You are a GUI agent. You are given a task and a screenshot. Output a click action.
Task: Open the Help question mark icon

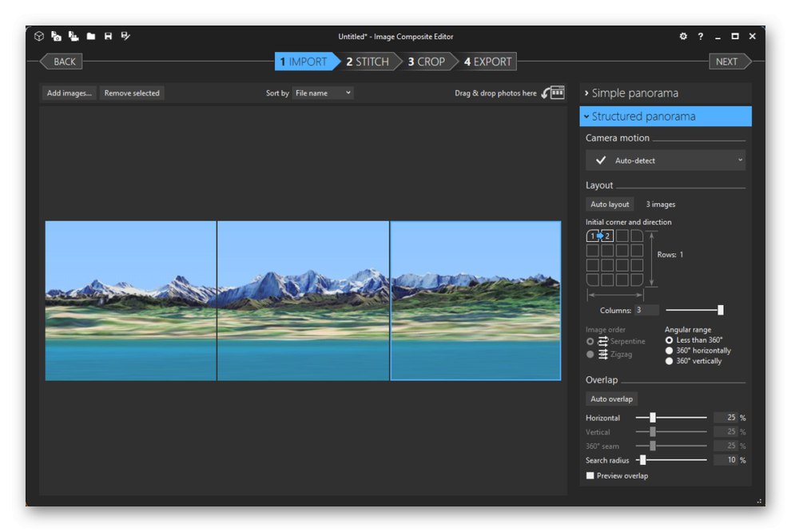point(701,36)
